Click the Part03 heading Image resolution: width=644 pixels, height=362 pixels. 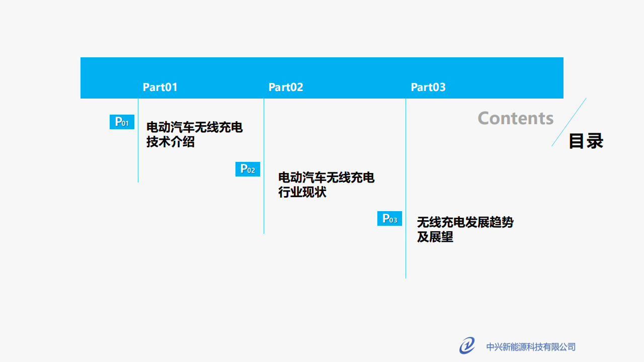pos(428,87)
